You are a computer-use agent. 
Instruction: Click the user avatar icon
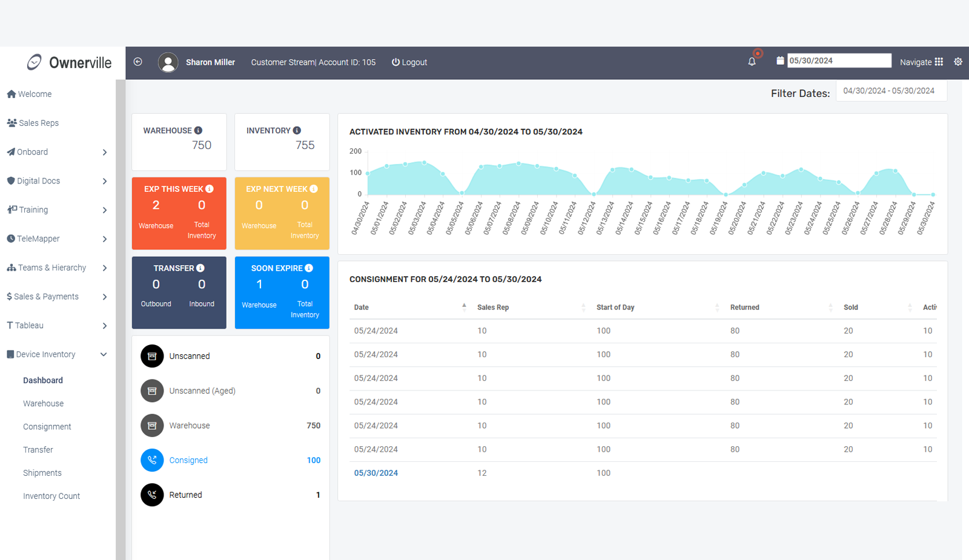pos(168,62)
